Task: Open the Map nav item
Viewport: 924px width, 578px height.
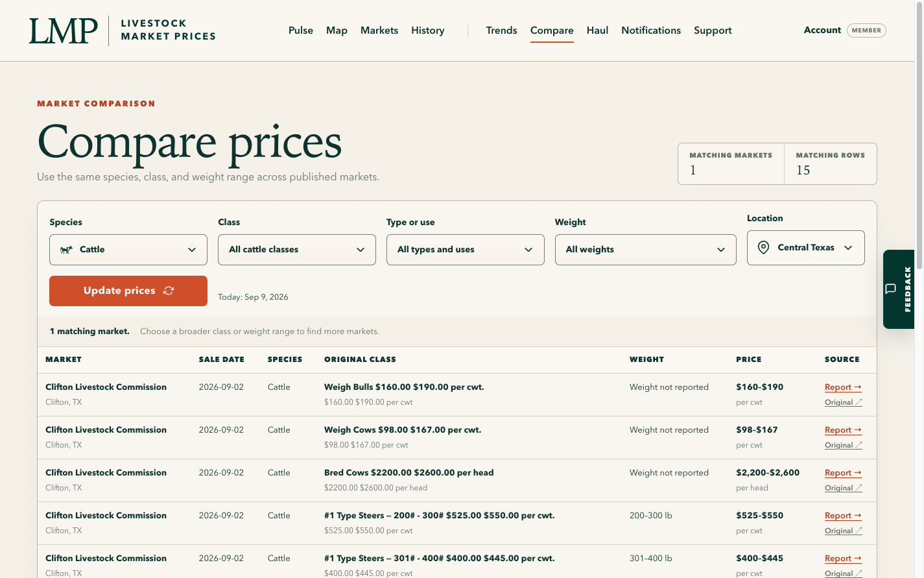Action: 337,30
